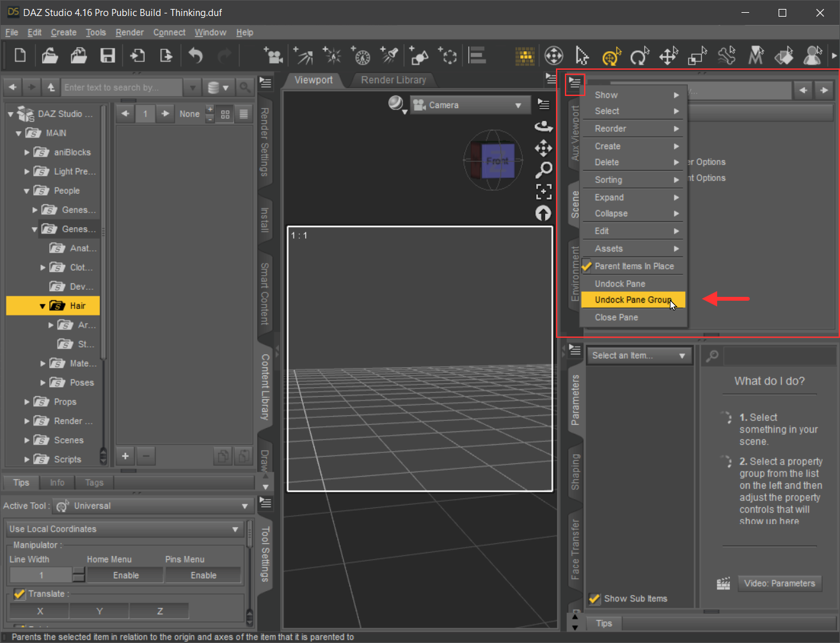Screen dimensions: 840x643
Task: Select the Translate tool icon
Action: click(669, 56)
